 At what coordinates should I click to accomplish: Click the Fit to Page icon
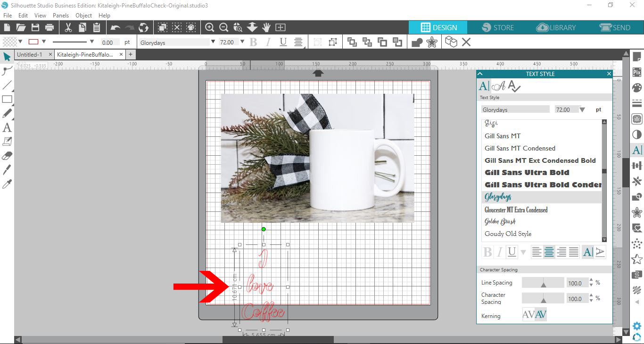tap(281, 27)
